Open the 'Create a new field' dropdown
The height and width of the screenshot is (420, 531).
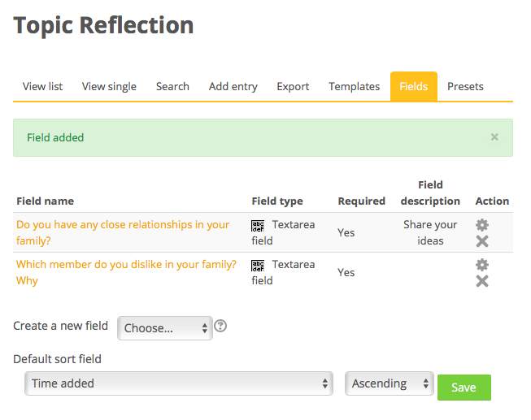pos(165,328)
